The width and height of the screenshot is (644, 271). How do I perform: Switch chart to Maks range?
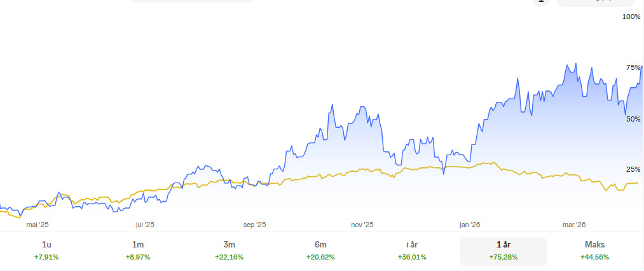(x=594, y=251)
